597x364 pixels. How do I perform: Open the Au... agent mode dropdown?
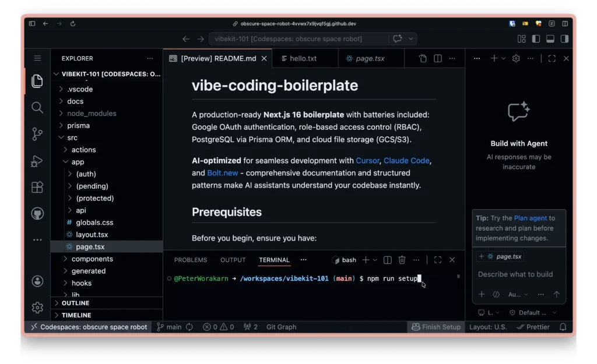(x=518, y=294)
